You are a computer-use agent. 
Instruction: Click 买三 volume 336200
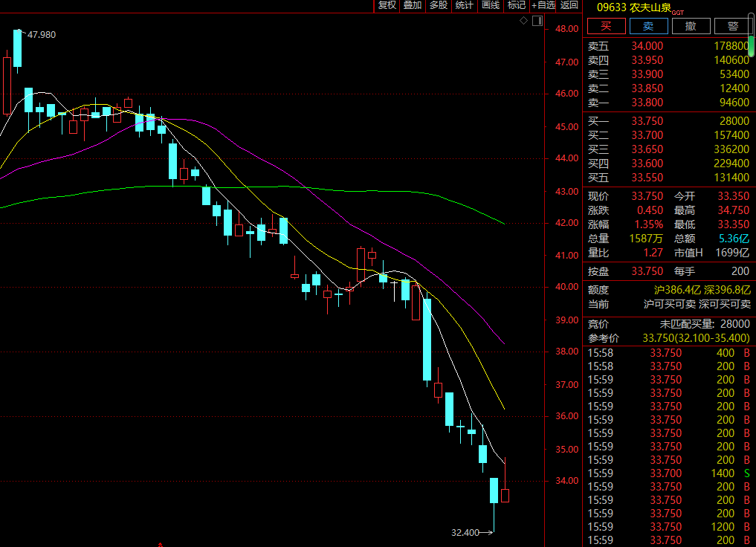point(731,149)
